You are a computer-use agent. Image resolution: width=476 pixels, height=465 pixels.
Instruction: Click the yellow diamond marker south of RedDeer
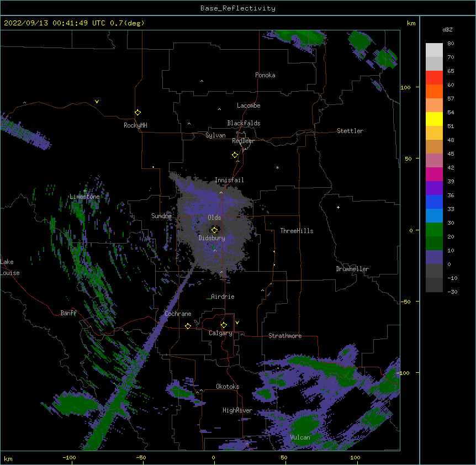235,155
